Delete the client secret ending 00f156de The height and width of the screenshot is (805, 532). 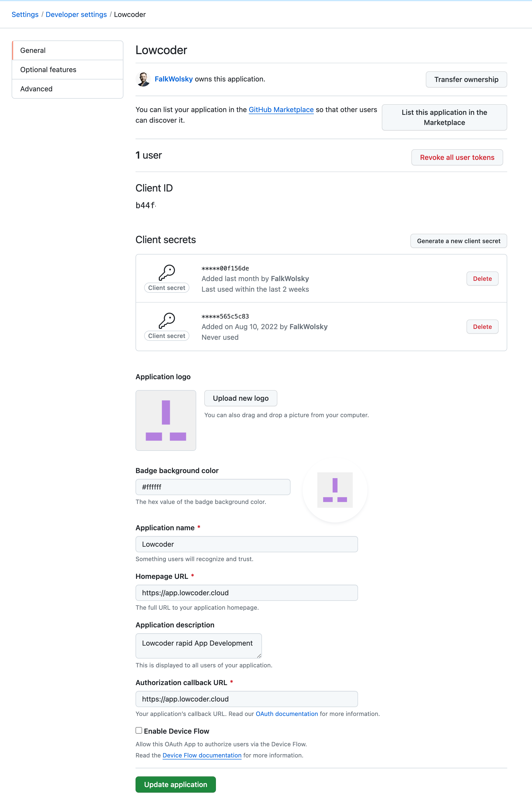(x=482, y=279)
